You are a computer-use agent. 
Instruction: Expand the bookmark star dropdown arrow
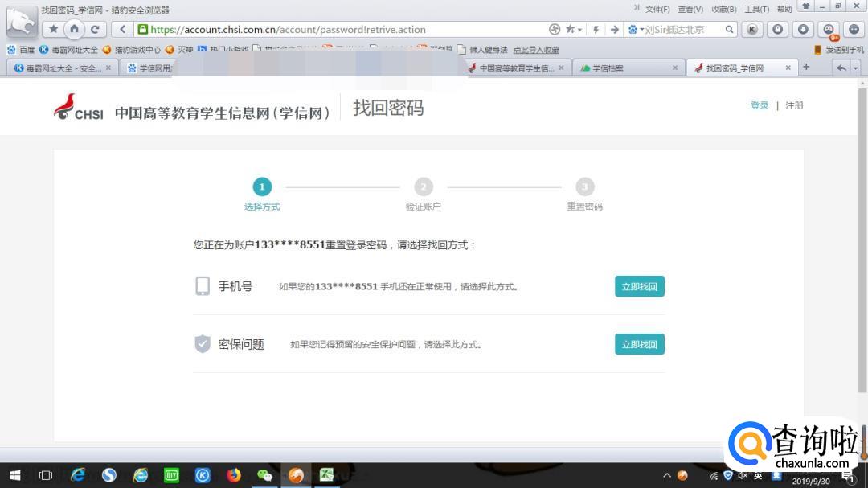coord(579,30)
